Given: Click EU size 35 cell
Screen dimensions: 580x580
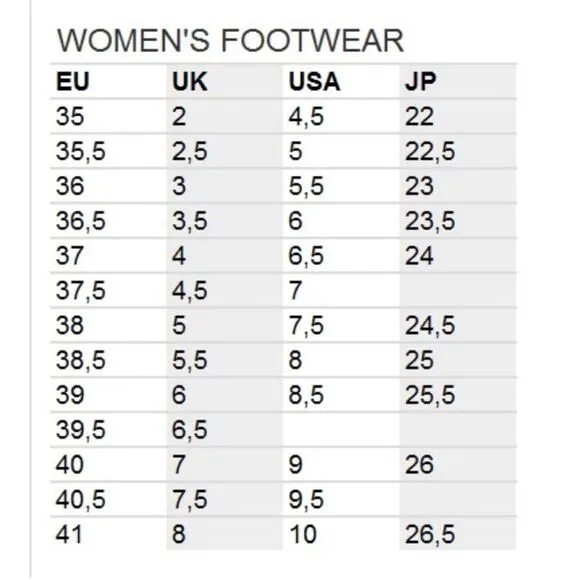Looking at the screenshot, I should [x=109, y=116].
